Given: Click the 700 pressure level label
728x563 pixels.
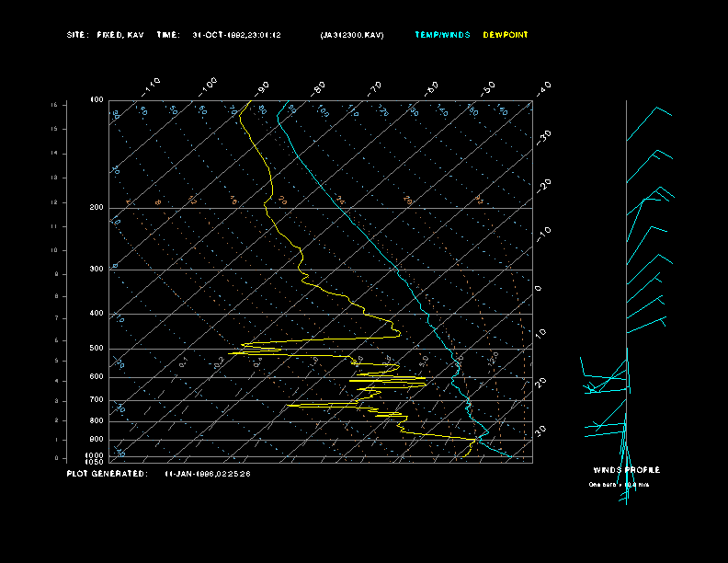Looking at the screenshot, I should click(x=97, y=399).
